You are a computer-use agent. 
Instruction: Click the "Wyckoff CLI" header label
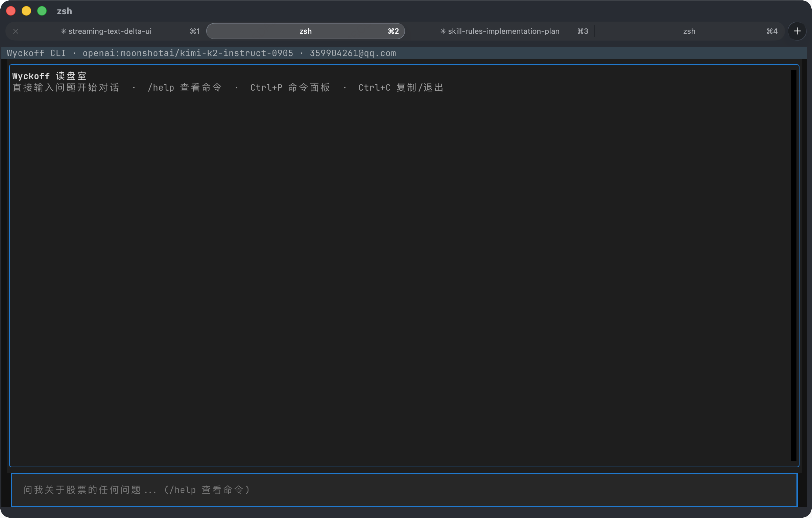[x=36, y=53]
